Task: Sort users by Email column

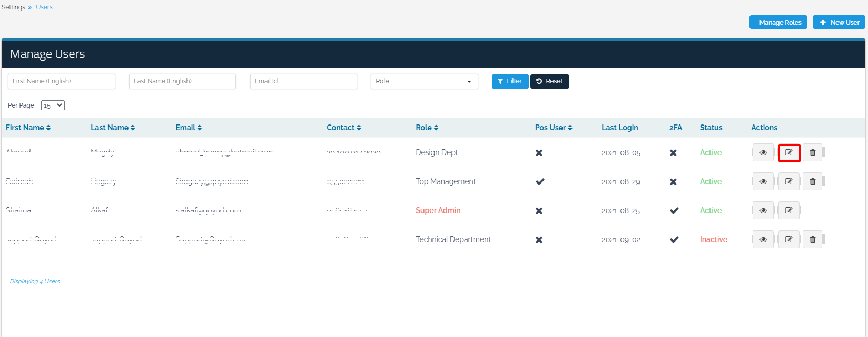Action: [189, 128]
